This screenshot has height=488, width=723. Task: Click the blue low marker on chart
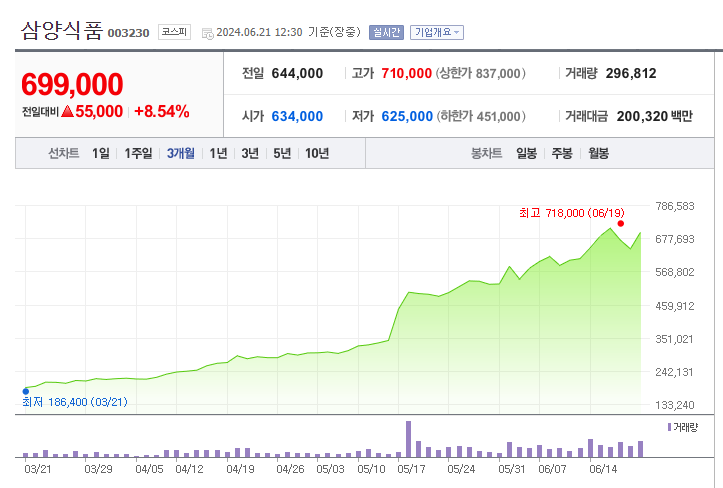pos(26,392)
